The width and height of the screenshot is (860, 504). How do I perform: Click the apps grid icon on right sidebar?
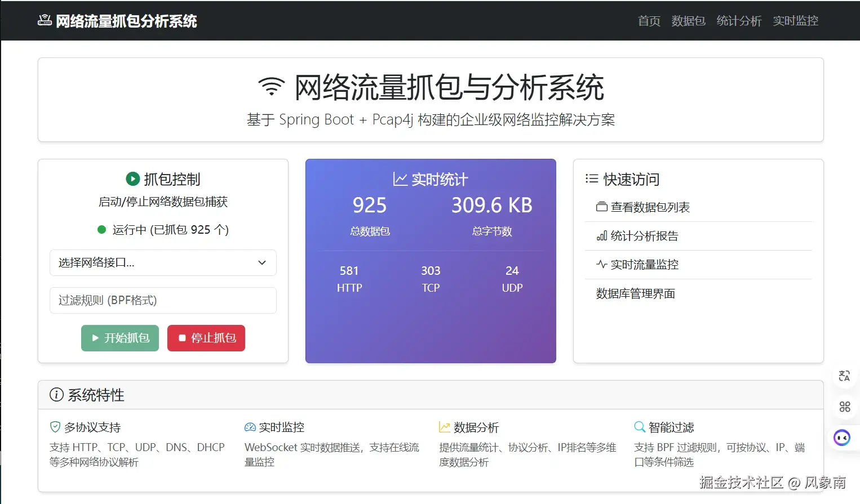click(x=844, y=407)
